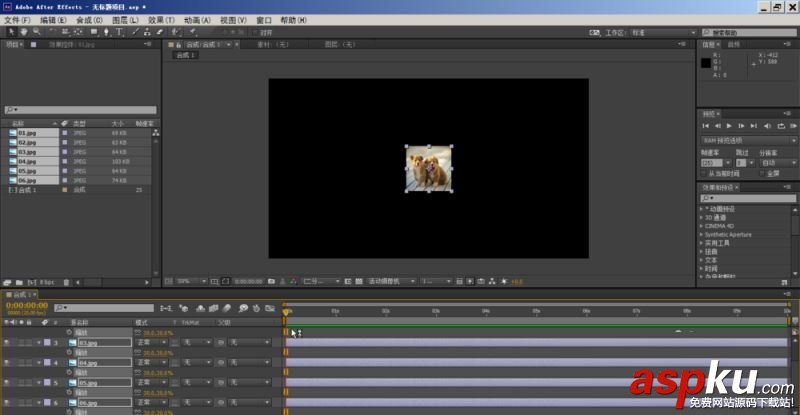
Task: Open the 合成(C) menu
Action: (89, 20)
